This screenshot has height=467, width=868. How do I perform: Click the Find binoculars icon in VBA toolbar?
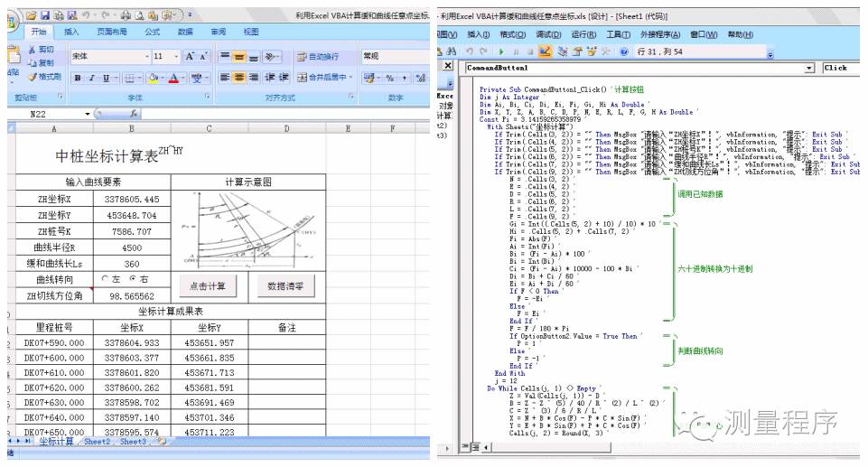(451, 51)
